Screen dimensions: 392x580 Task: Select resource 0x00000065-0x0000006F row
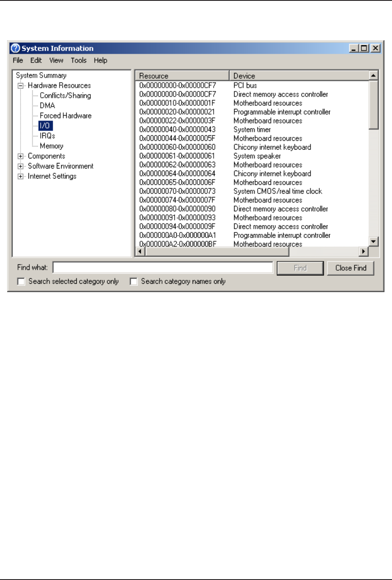coord(252,182)
